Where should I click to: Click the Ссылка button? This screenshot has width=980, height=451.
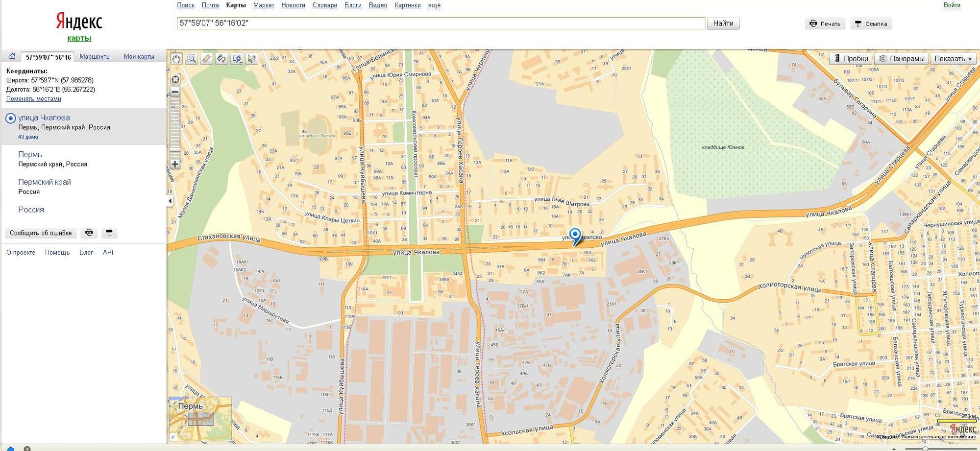tap(871, 24)
